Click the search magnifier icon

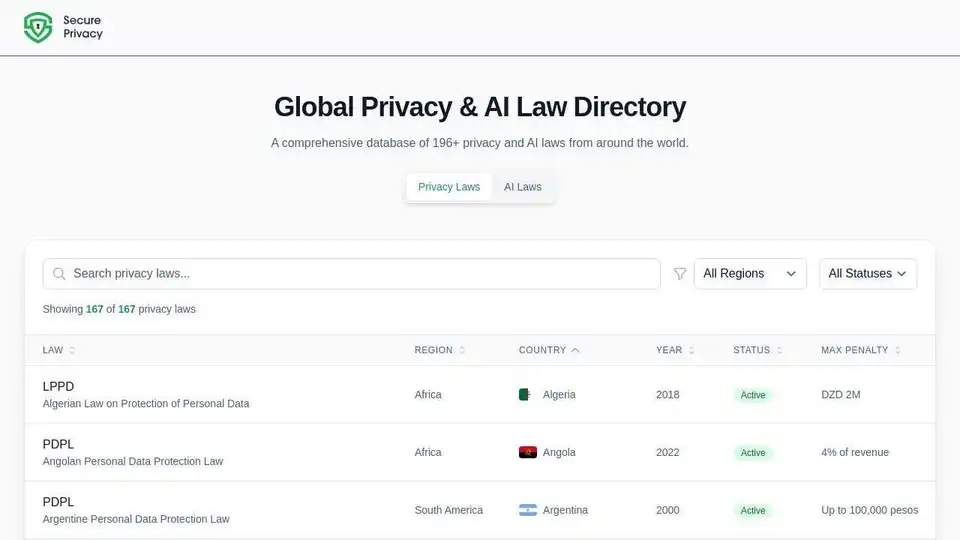pyautogui.click(x=59, y=274)
